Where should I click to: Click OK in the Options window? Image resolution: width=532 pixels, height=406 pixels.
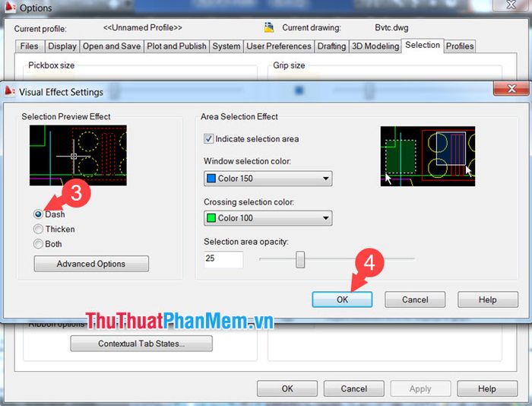pyautogui.click(x=287, y=389)
